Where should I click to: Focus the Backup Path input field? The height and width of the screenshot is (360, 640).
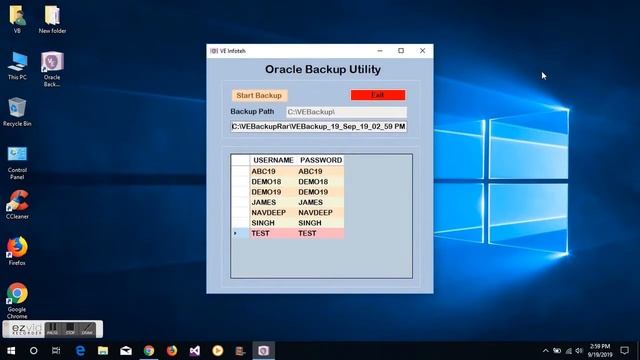click(x=347, y=112)
